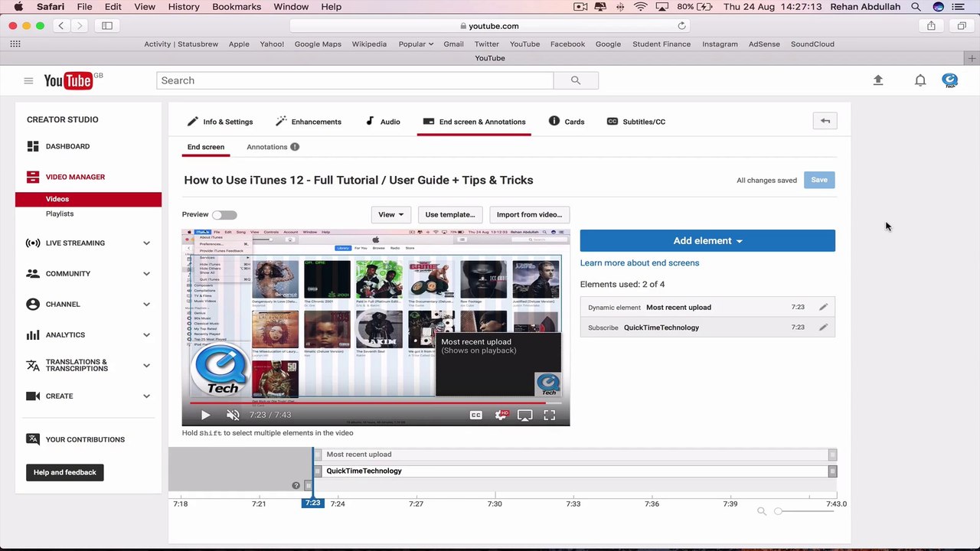Screen dimensions: 980x551
Task: Adjust the timeline zoom slider
Action: [x=778, y=511]
